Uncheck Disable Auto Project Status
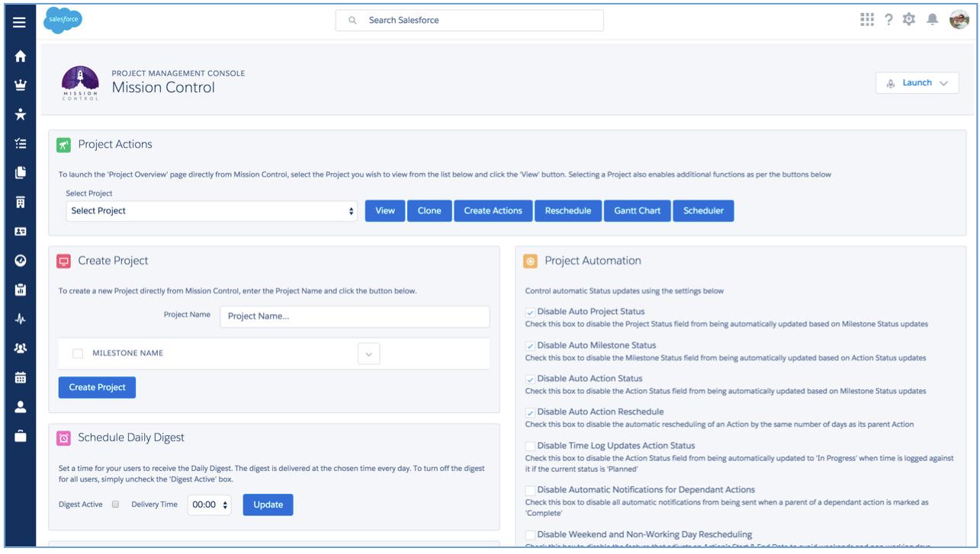Viewport: 980px width, 554px height. click(x=530, y=312)
